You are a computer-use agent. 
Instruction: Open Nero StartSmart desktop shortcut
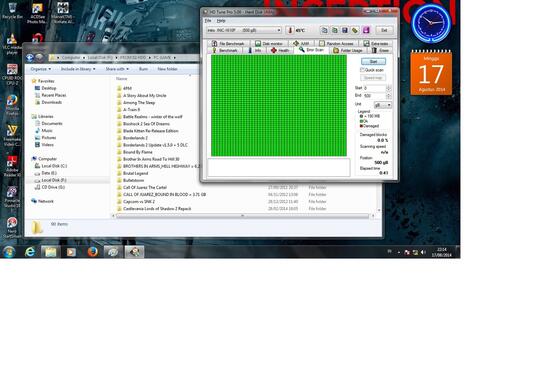point(12,228)
